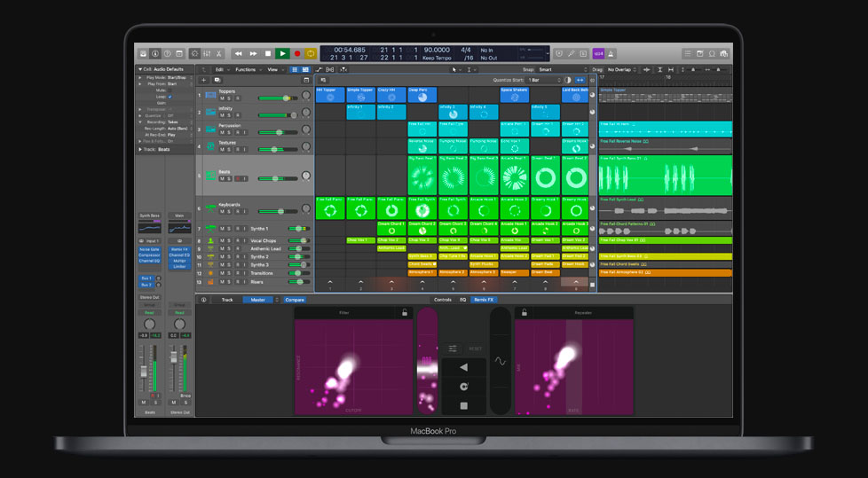Collapse the Recording: Takes disclosure triangle
The height and width of the screenshot is (478, 868).
coord(140,121)
